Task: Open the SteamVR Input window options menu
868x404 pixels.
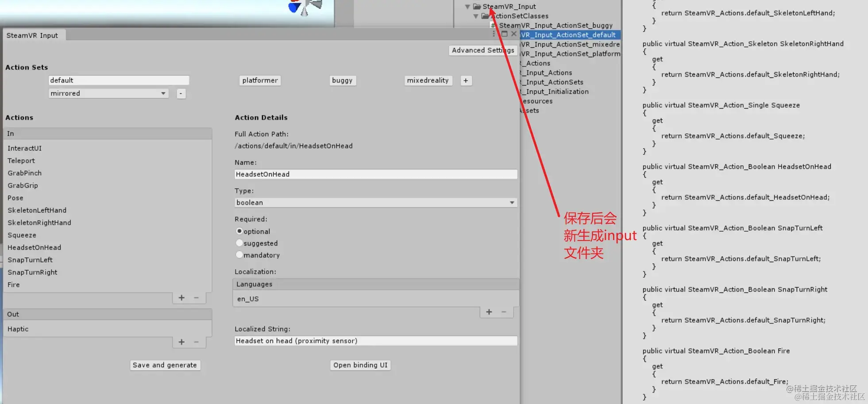Action: [494, 34]
